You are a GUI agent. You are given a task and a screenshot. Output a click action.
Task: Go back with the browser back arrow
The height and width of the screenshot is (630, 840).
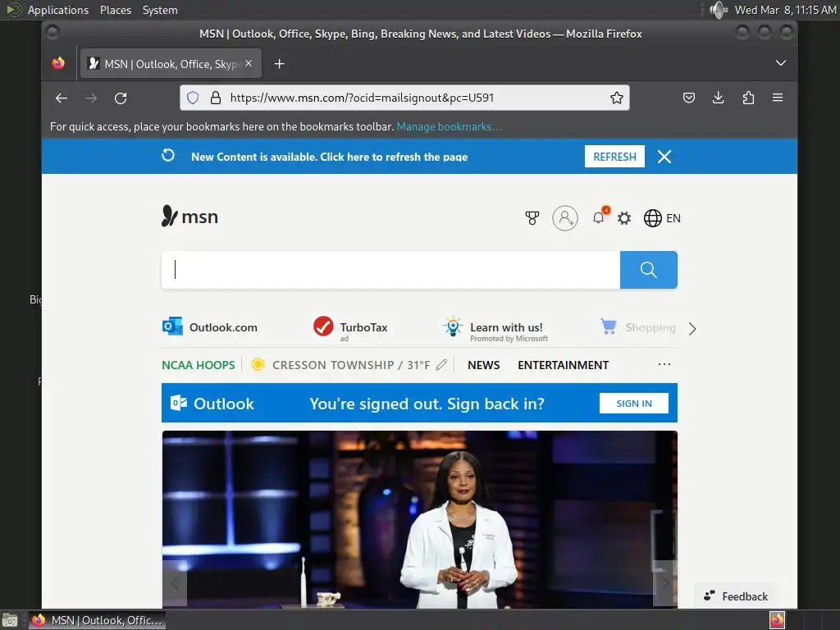point(62,98)
